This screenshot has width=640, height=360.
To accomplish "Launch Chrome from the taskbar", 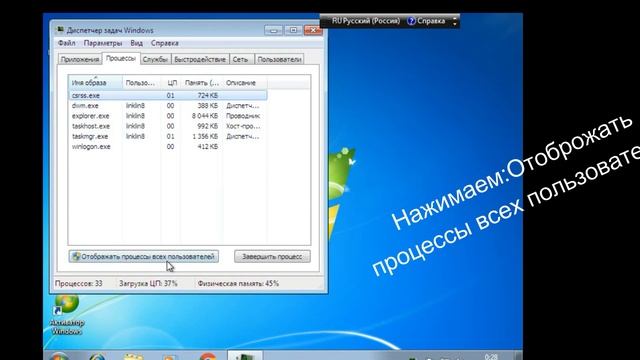I will [208, 357].
